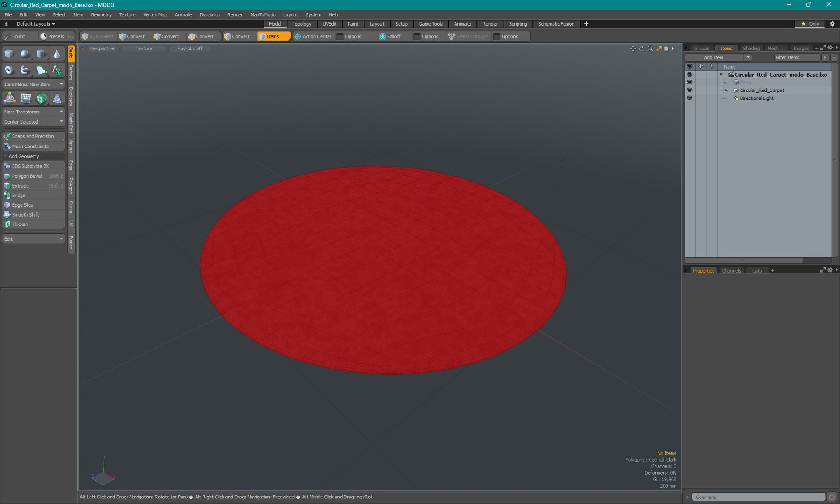Image resolution: width=840 pixels, height=504 pixels.
Task: Select the Teapot primitive tool icon
Action: 25,70
